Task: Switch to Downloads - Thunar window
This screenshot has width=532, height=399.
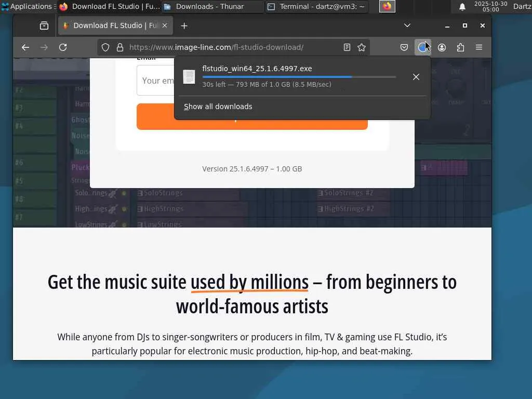Action: pyautogui.click(x=213, y=6)
